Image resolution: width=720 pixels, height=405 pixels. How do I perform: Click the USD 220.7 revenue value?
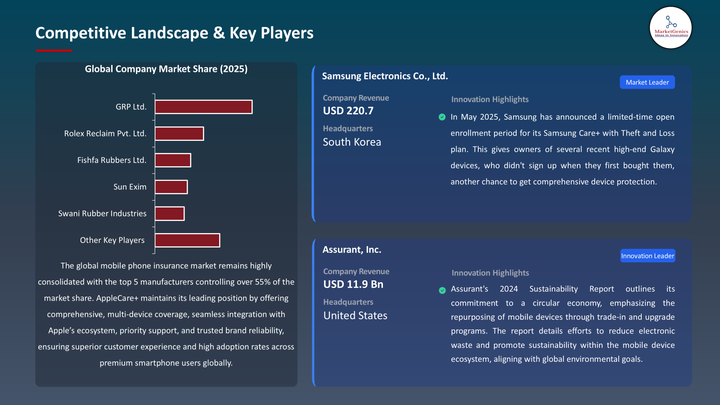tap(348, 111)
